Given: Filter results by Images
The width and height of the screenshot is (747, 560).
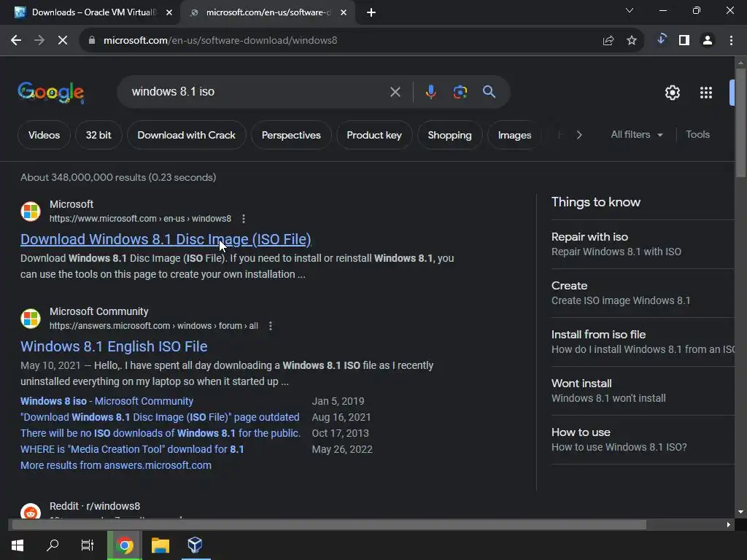Looking at the screenshot, I should [514, 135].
